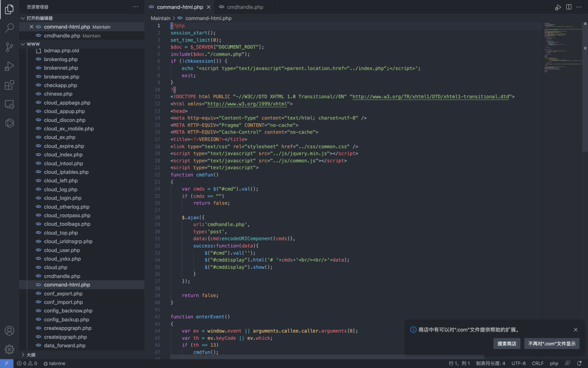Click the remote window indicator in status bar
Screen dimensions: 588x368
pos(7,364)
